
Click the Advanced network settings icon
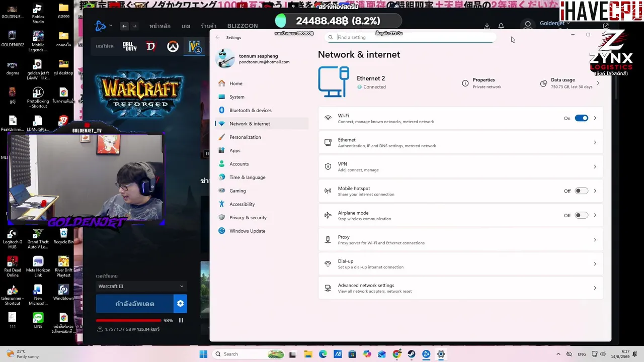pos(328,288)
